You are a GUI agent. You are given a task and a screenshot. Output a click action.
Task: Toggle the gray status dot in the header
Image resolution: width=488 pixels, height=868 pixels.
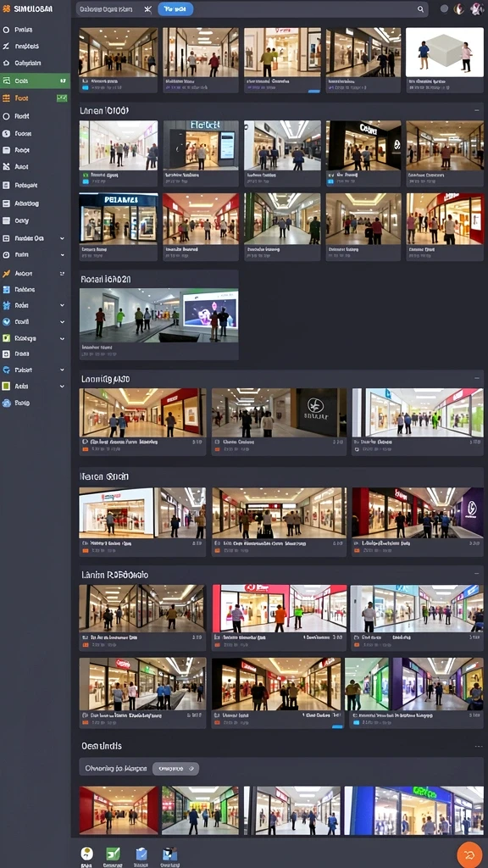[x=444, y=8]
